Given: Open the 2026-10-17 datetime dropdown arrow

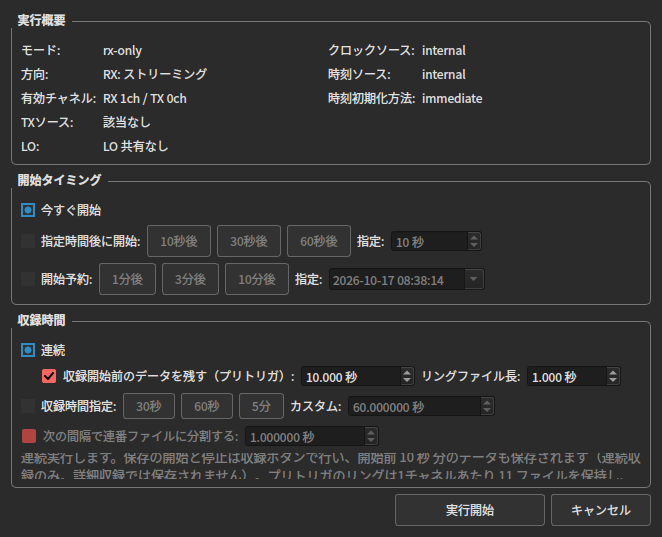Looking at the screenshot, I should pyautogui.click(x=474, y=279).
